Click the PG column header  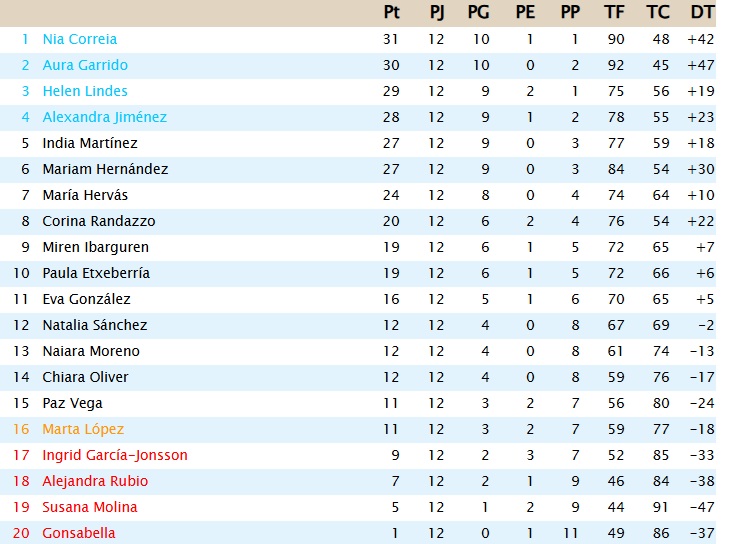click(477, 12)
